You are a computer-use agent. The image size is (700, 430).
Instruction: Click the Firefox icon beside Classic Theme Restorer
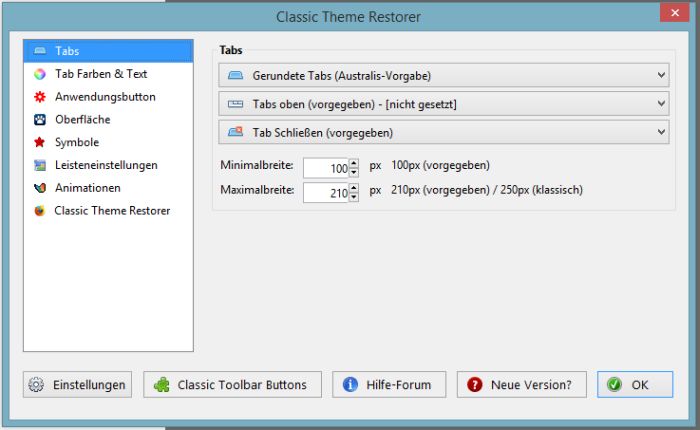pos(40,211)
